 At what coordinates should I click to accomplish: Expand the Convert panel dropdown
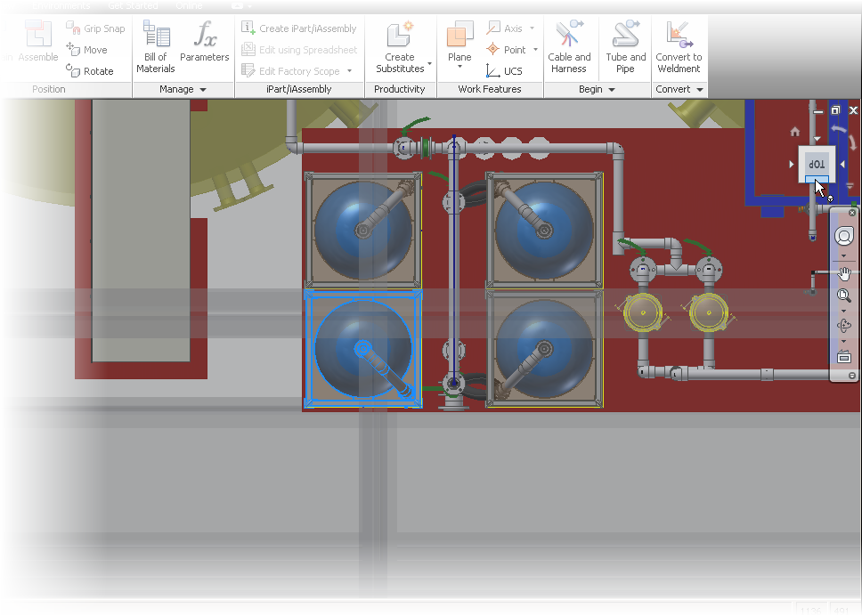point(700,90)
